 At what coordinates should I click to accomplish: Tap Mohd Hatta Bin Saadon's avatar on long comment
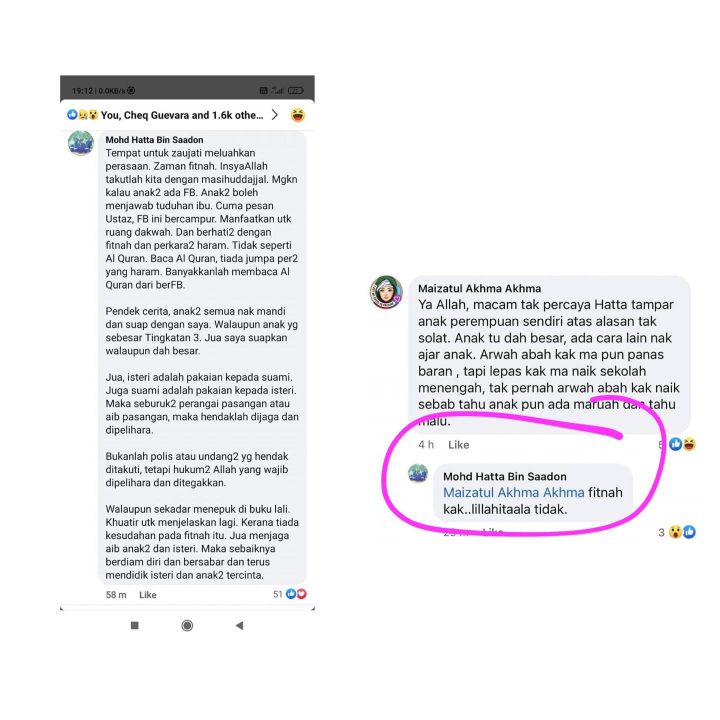point(81,143)
